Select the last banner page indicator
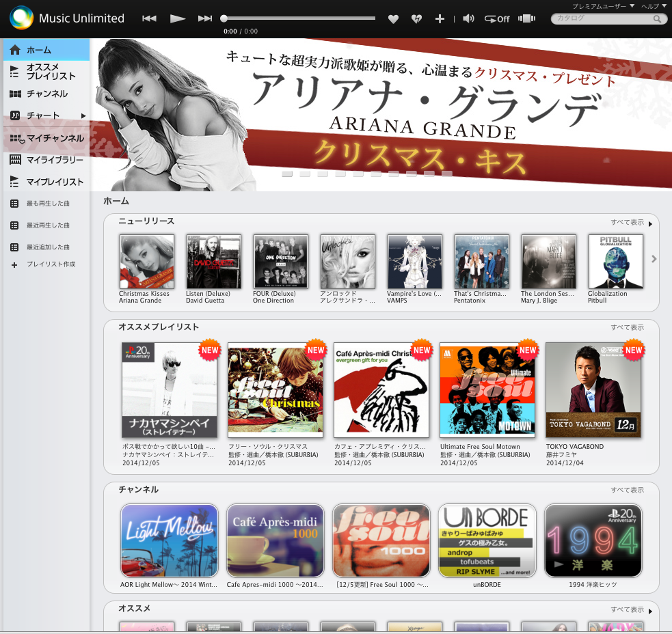This screenshot has width=672, height=634. click(x=447, y=174)
